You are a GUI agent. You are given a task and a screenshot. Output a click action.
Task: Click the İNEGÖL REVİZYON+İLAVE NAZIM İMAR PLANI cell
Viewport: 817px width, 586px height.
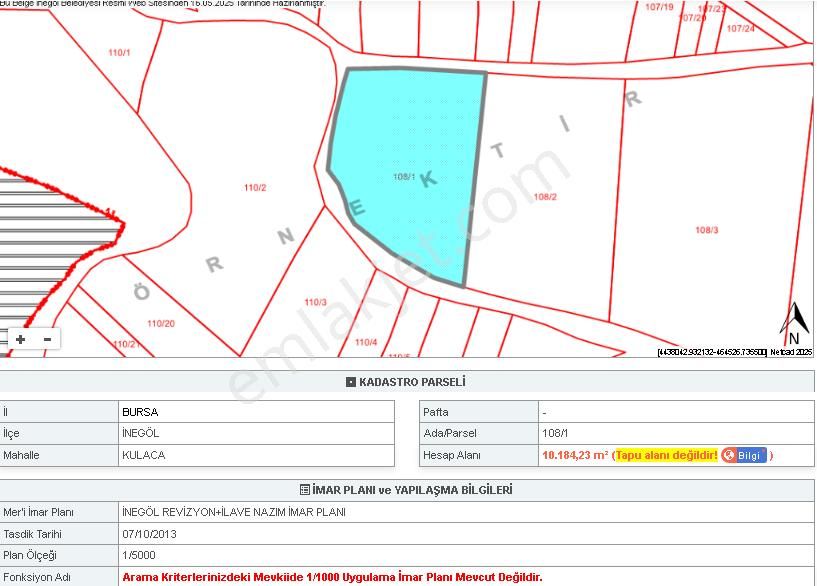point(233,512)
